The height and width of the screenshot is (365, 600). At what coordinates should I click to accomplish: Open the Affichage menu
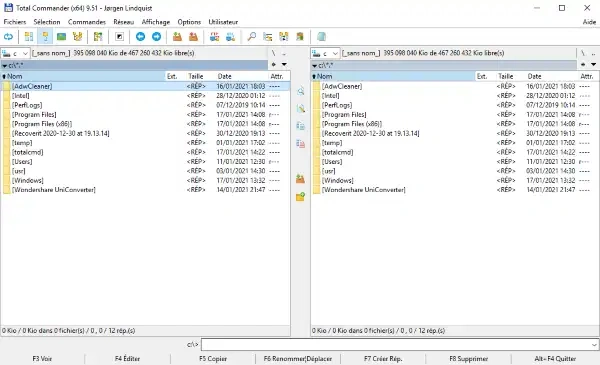pyautogui.click(x=156, y=22)
